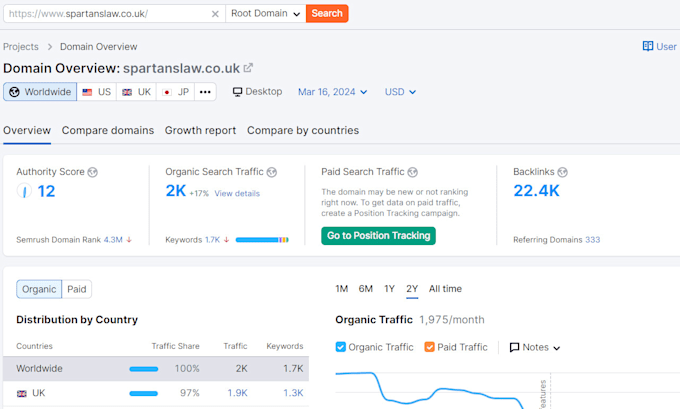
Task: Select the Worldwide database button
Action: pos(40,92)
